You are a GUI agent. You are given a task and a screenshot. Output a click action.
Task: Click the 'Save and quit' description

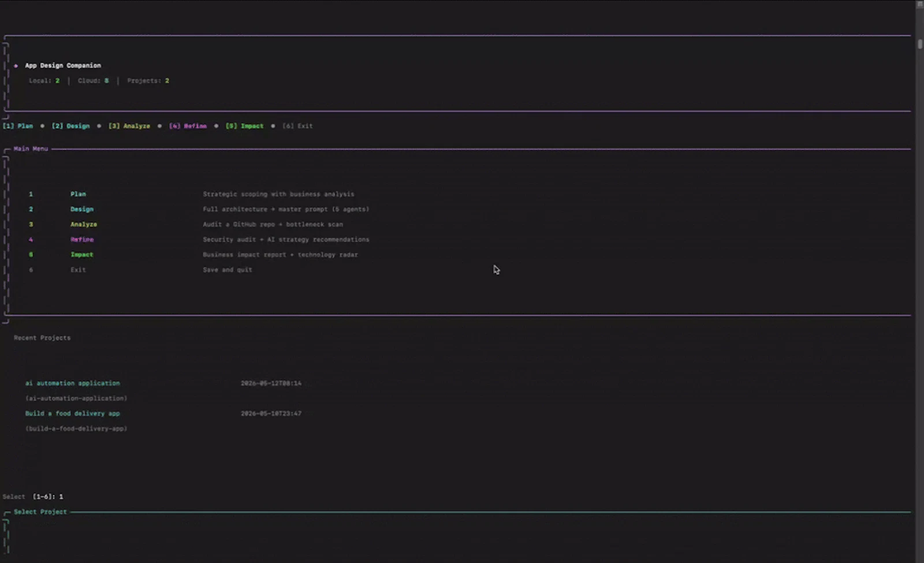coord(228,270)
